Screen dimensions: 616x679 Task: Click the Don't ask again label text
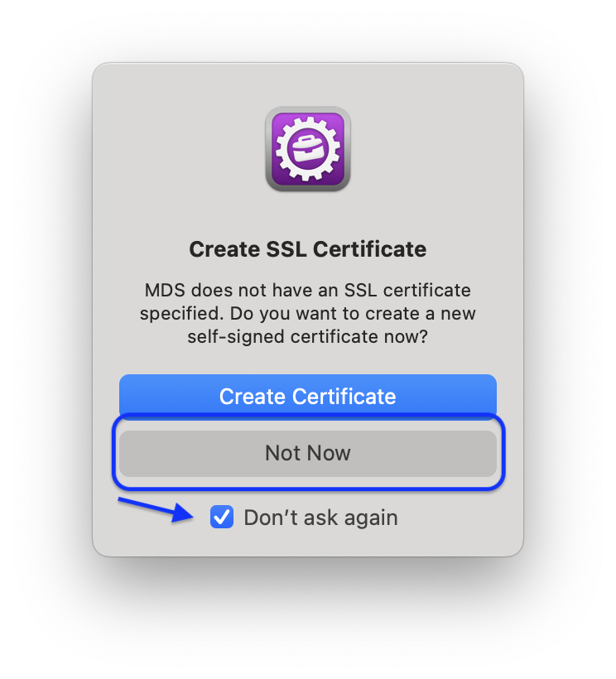320,517
